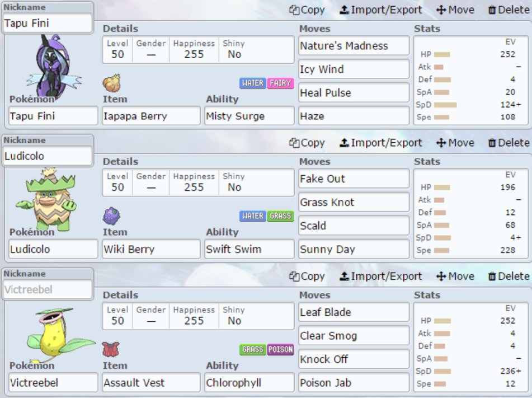Select the Scald move slot
The image size is (532, 398).
pos(354,226)
